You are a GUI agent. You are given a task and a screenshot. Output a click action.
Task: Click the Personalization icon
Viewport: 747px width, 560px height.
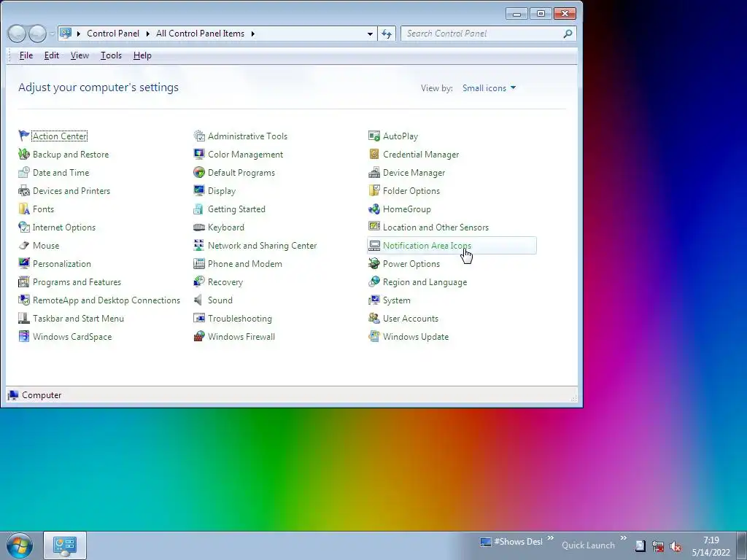(x=24, y=263)
